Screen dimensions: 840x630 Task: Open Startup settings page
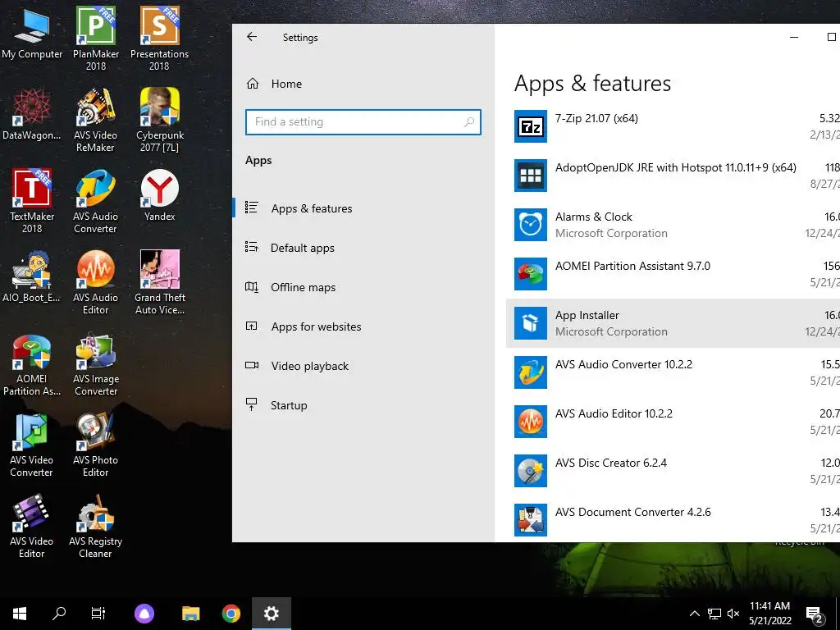tap(363, 405)
